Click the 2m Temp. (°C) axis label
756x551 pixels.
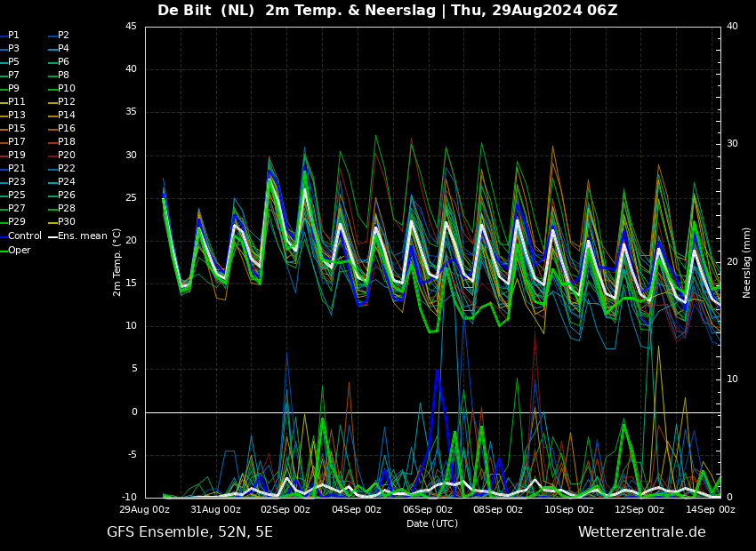(117, 262)
